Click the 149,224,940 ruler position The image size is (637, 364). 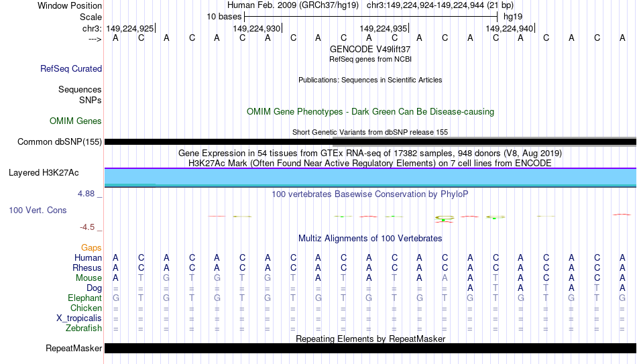point(510,28)
